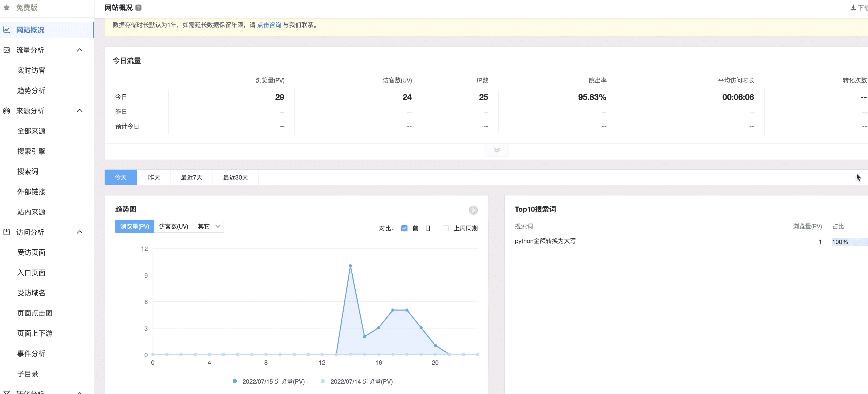The image size is (868, 394).
Task: Click the 流量分析 section icon
Action: 6,50
